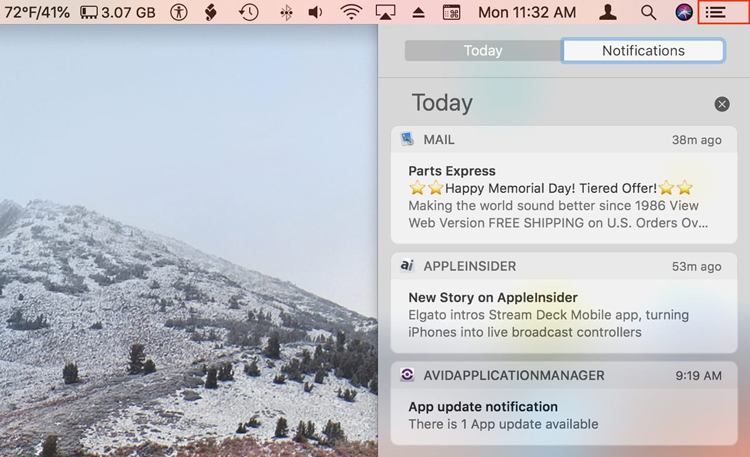Open the AirPlay display icon
This screenshot has width=750, height=457.
coord(385,12)
